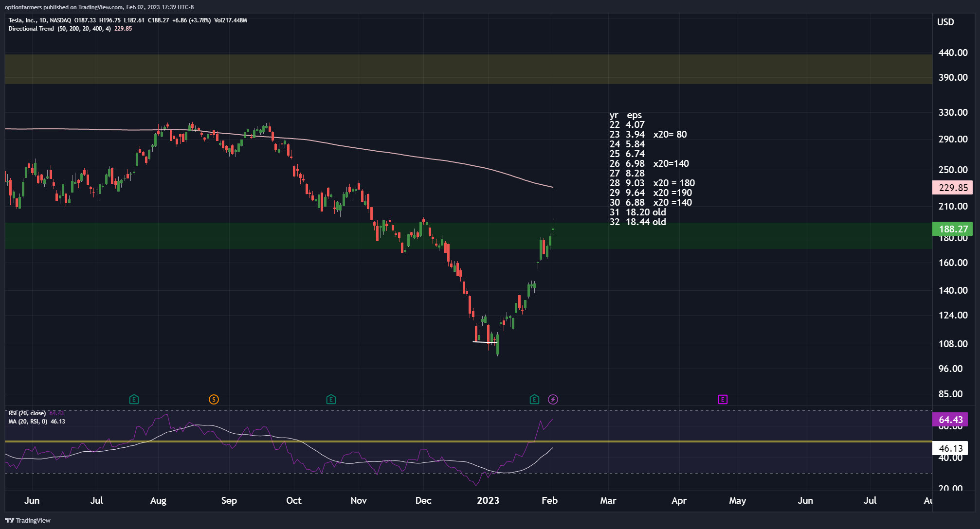The image size is (980, 529).
Task: Click the May label on time axis
Action: tap(737, 500)
